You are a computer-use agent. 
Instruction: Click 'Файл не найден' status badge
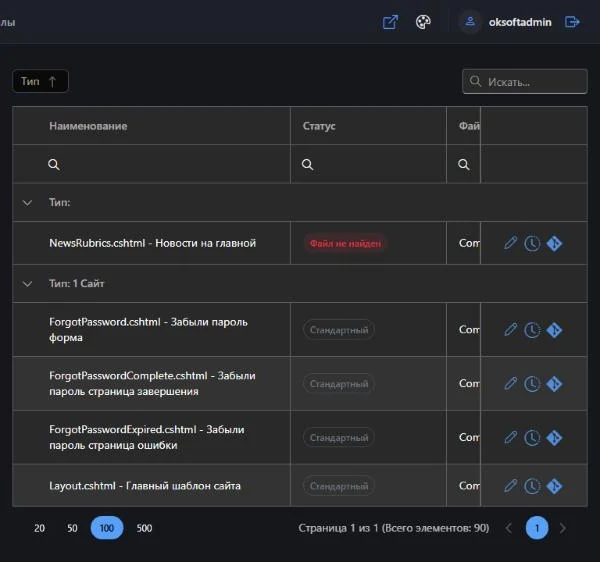click(345, 243)
